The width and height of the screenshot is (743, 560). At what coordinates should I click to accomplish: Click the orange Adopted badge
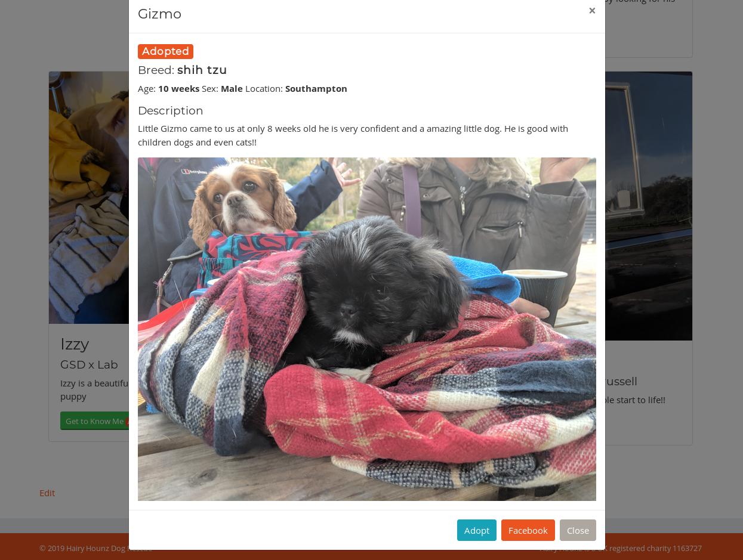pyautogui.click(x=165, y=51)
